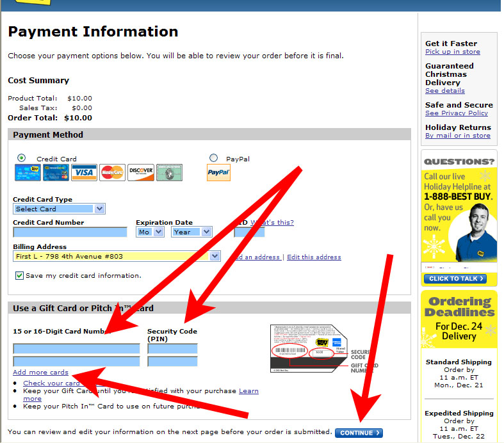Click the gift card back illustration

click(309, 348)
